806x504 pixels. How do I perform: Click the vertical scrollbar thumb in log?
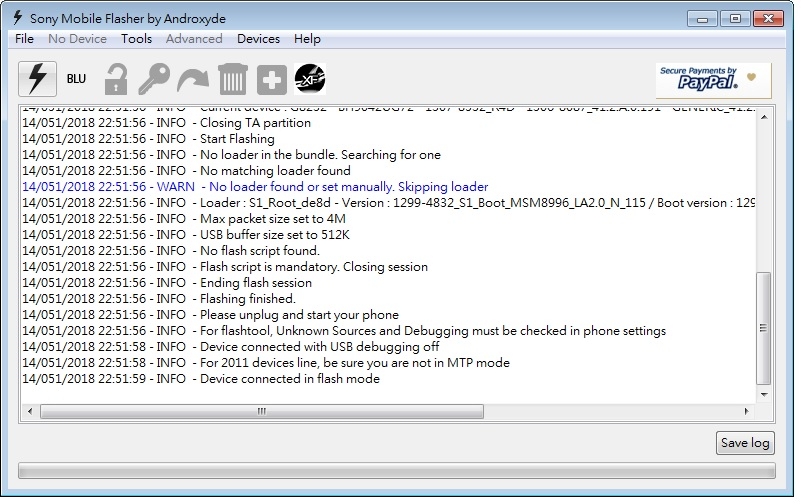[x=764, y=329]
